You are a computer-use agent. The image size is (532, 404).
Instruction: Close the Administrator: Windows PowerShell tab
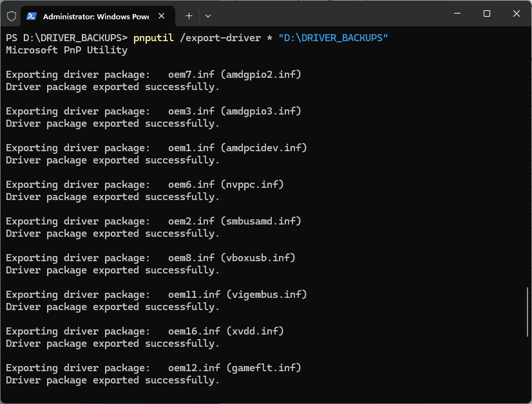tap(161, 15)
